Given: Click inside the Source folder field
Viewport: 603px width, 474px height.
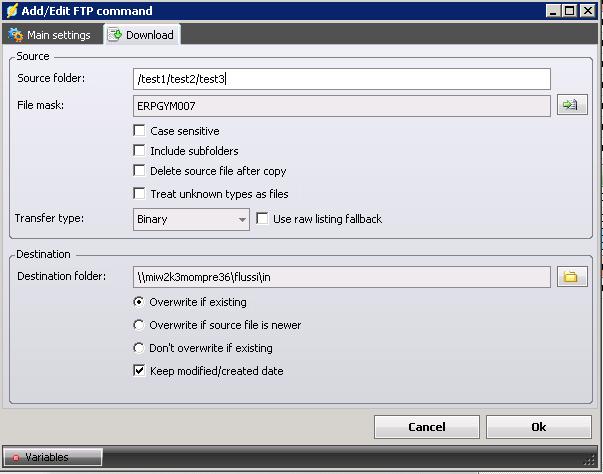Looking at the screenshot, I should (341, 79).
